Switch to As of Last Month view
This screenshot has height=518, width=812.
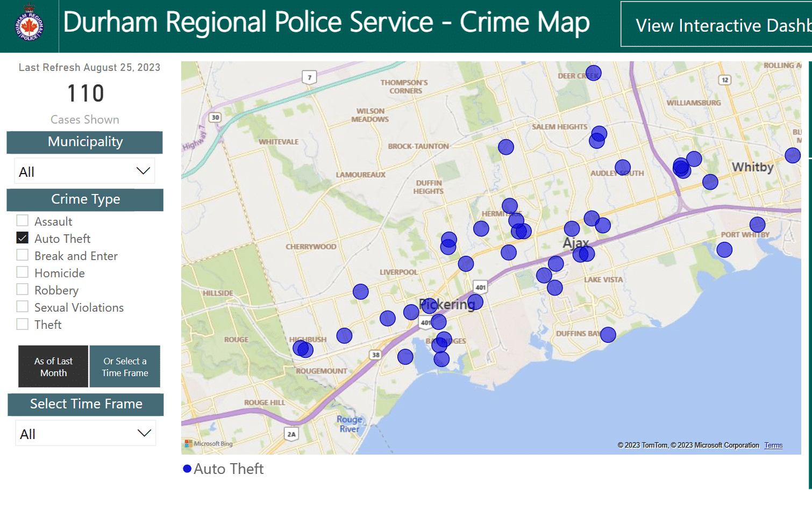[x=53, y=366]
